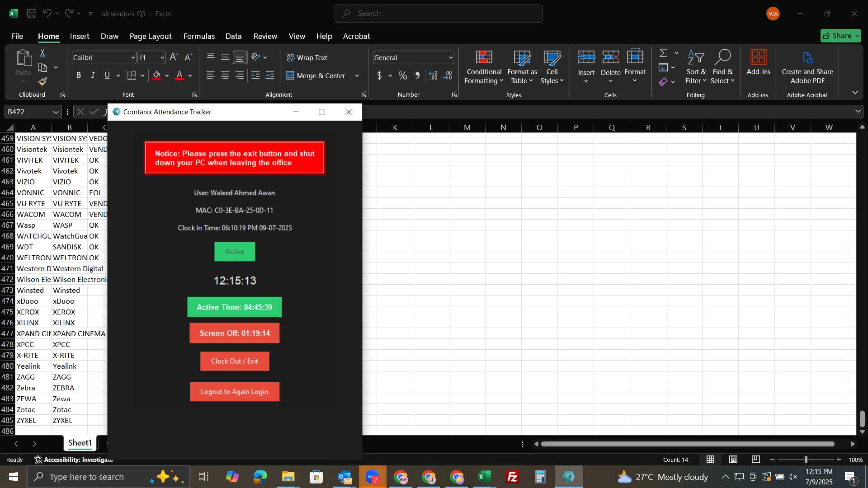Click the Paste clipboard icon

(23, 58)
